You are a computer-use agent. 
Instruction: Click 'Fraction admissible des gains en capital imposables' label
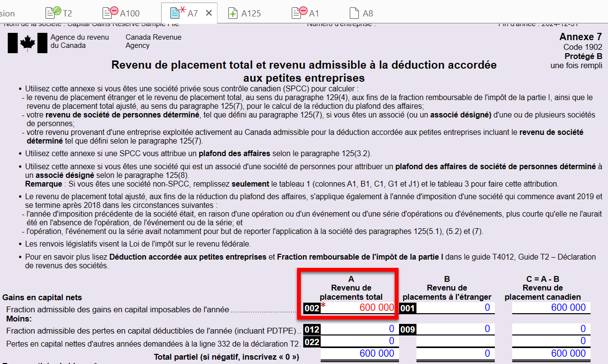pyautogui.click(x=118, y=309)
